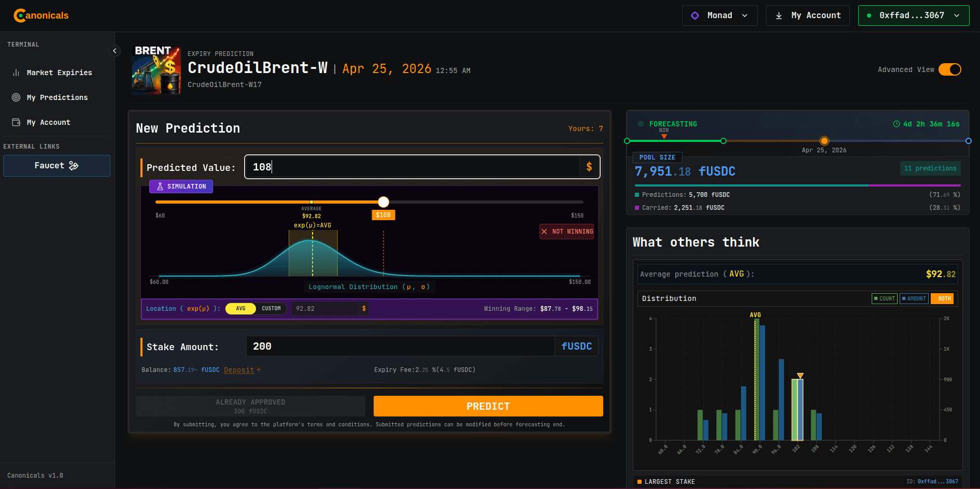Select the AVG location option
The height and width of the screenshot is (489, 980).
(240, 309)
